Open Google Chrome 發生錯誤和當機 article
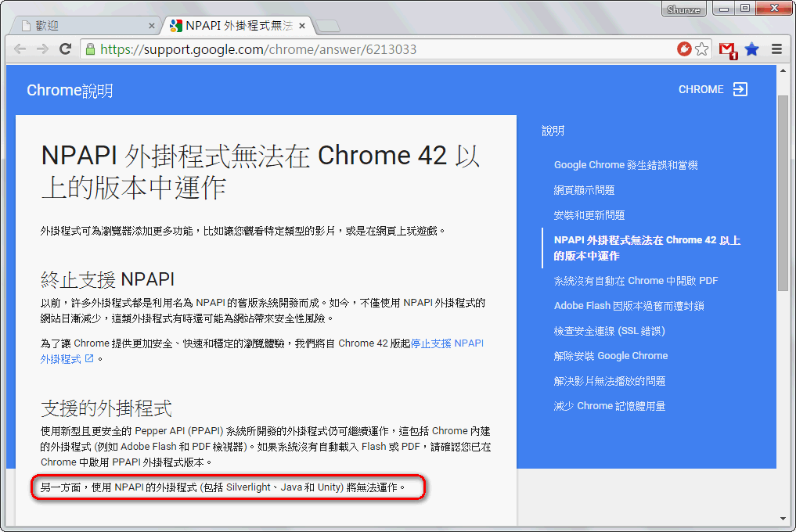This screenshot has width=796, height=532. (626, 165)
